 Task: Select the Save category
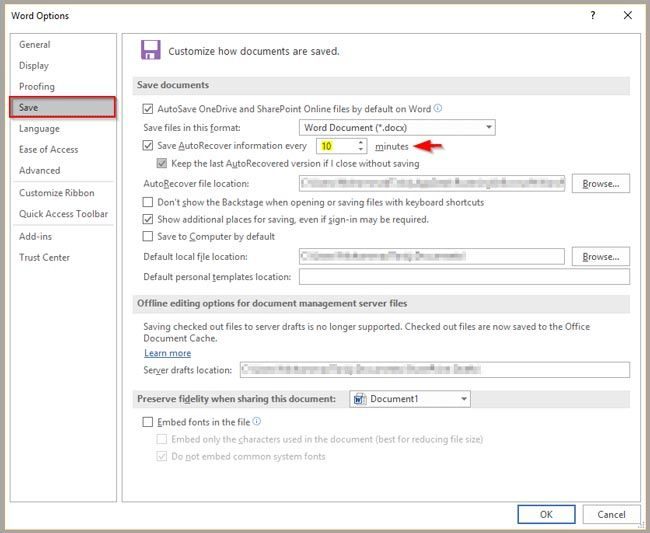pos(63,107)
